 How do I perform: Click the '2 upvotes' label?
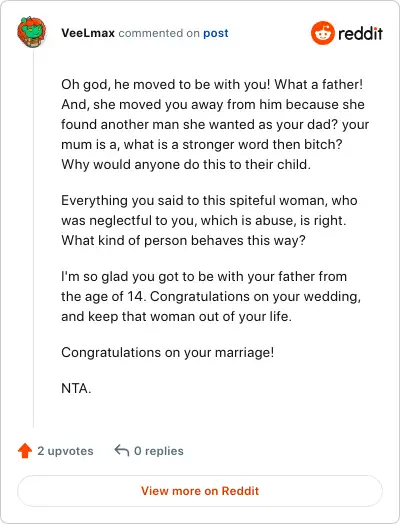pyautogui.click(x=65, y=451)
